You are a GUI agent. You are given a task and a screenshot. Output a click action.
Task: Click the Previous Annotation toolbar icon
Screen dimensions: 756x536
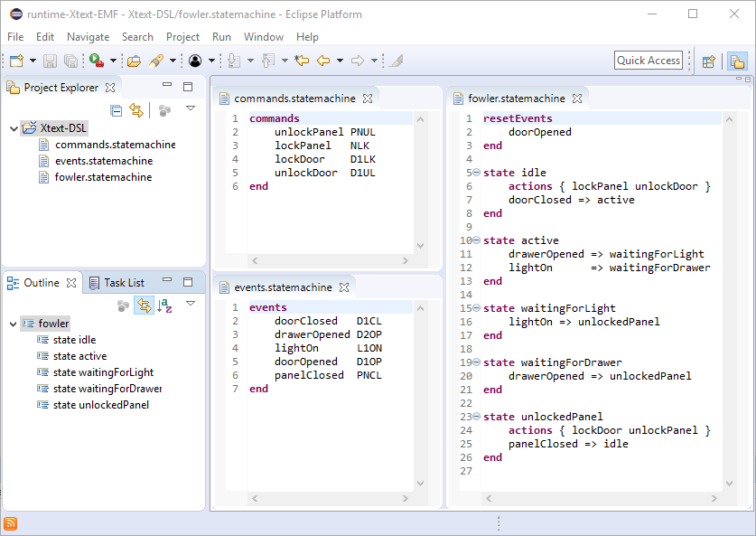(268, 61)
